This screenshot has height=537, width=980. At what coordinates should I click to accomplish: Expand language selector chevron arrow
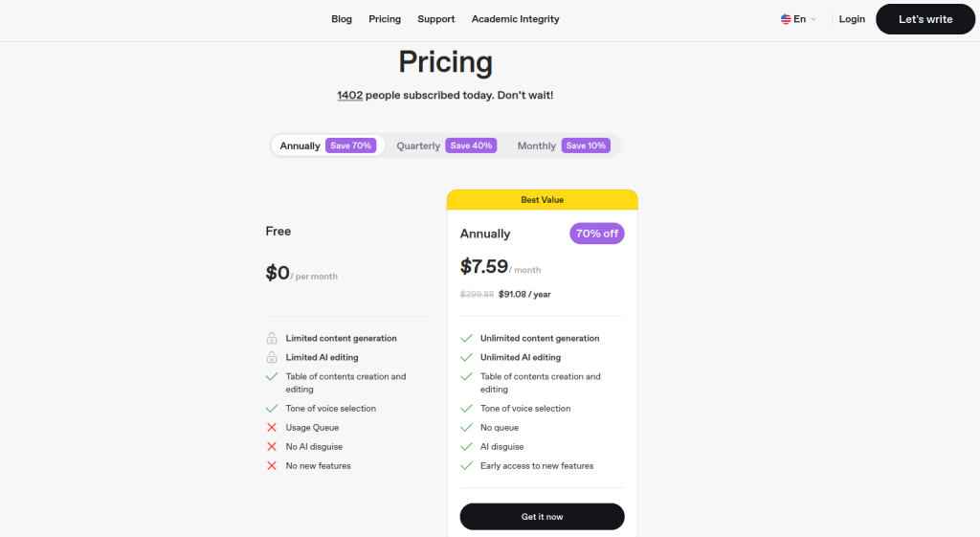(813, 19)
